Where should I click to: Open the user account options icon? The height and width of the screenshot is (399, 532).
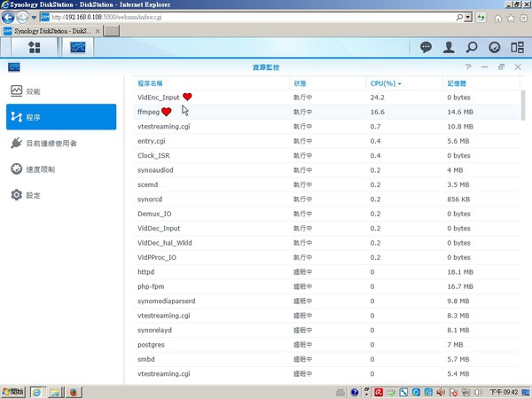pyautogui.click(x=450, y=47)
